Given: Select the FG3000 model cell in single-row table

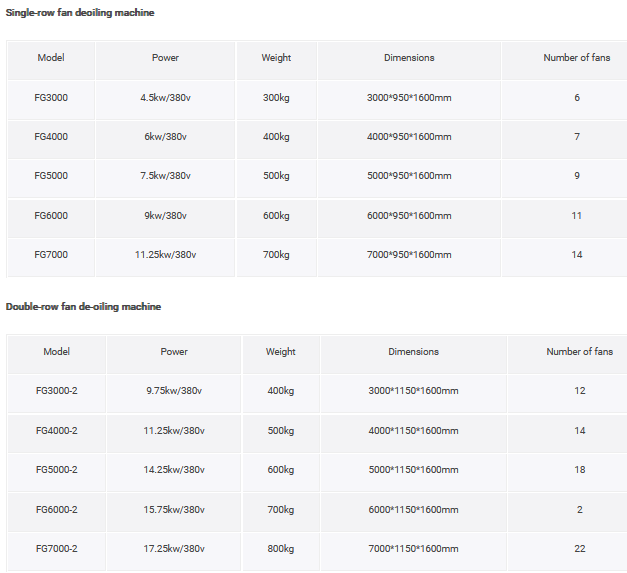Looking at the screenshot, I should click(51, 97).
